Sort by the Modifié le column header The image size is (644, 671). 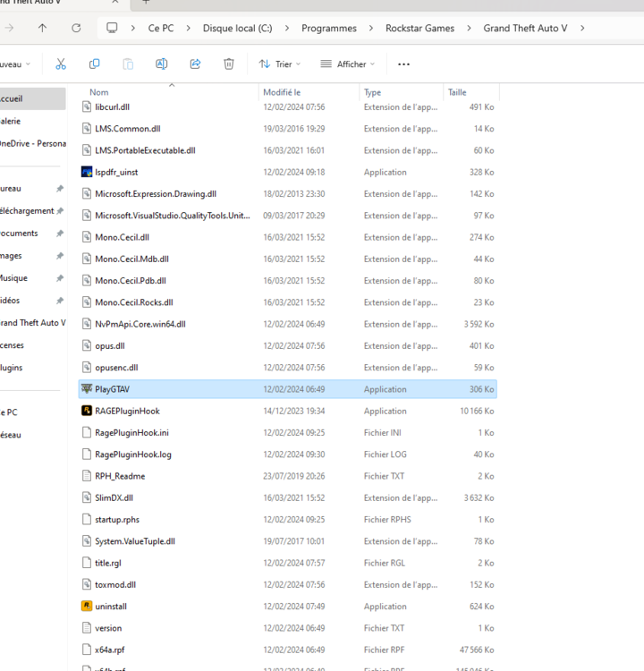[282, 92]
